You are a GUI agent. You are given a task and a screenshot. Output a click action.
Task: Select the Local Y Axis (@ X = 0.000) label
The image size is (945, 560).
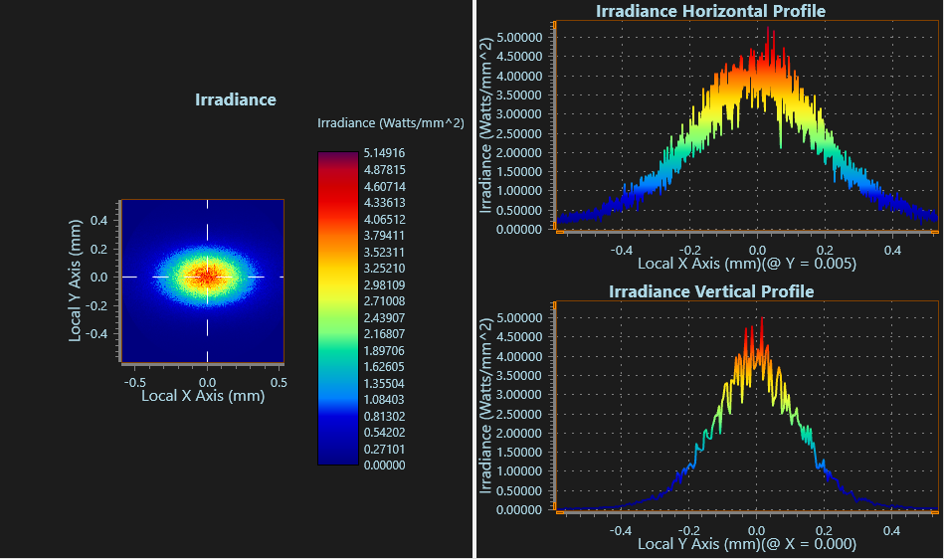tap(746, 544)
